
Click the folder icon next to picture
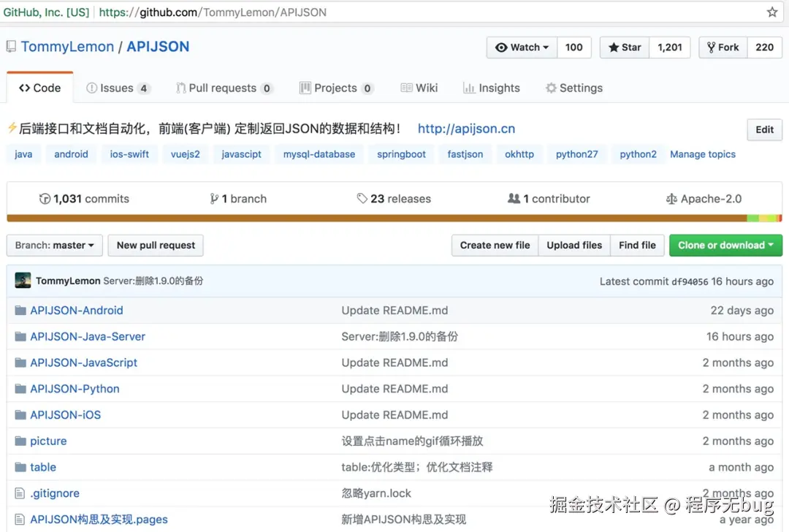[x=20, y=441]
